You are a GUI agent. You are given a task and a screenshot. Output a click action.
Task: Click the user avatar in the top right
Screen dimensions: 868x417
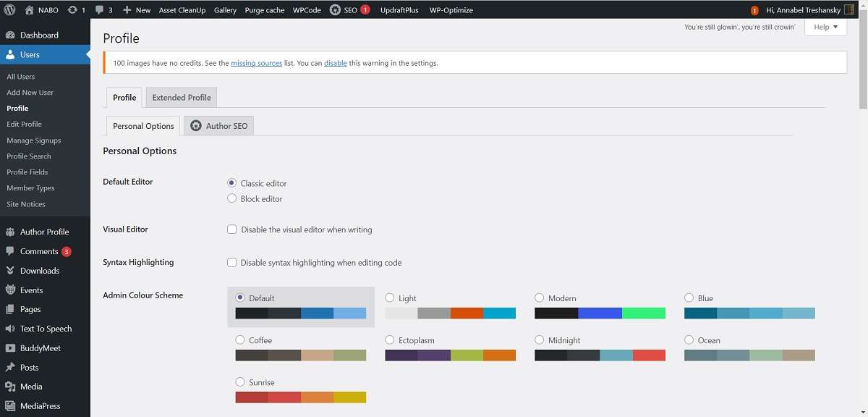click(x=849, y=10)
